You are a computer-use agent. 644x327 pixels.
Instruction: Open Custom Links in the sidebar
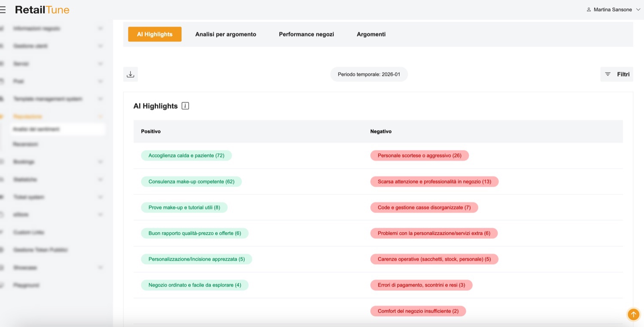pos(29,232)
